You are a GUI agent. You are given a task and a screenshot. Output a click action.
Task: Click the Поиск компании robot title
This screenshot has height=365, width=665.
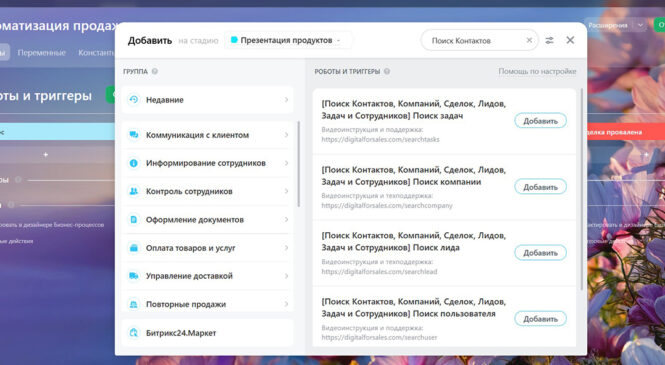[414, 176]
